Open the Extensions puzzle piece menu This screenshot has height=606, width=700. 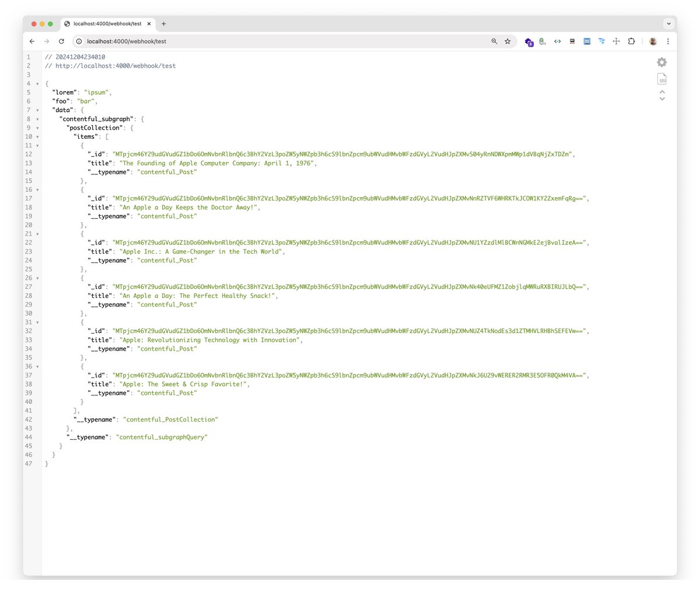tap(631, 41)
